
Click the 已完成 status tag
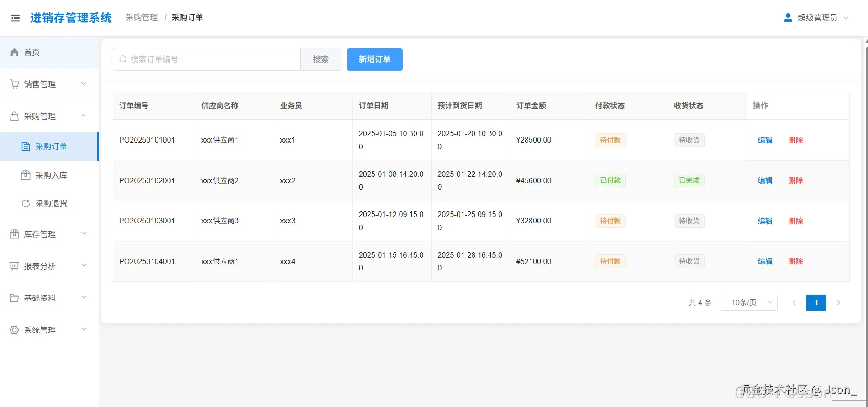tap(689, 180)
